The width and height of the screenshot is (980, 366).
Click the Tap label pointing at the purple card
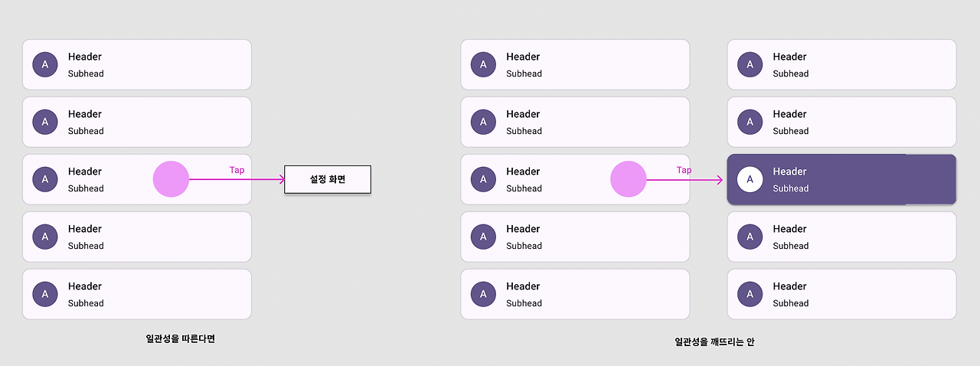[x=684, y=170]
